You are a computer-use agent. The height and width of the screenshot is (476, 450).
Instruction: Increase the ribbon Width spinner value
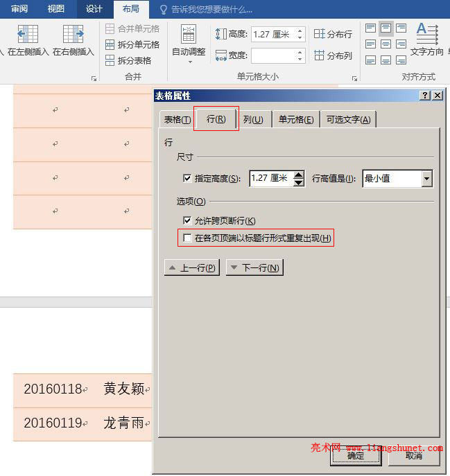300,52
